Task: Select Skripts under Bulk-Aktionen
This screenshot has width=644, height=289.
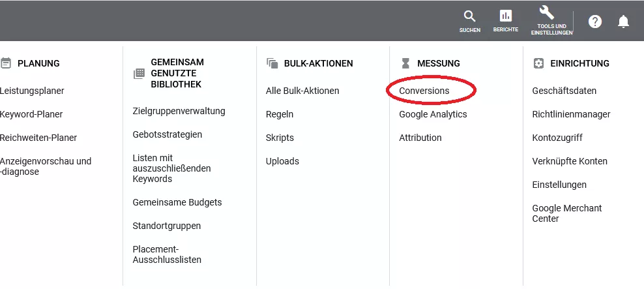Action: (x=280, y=138)
